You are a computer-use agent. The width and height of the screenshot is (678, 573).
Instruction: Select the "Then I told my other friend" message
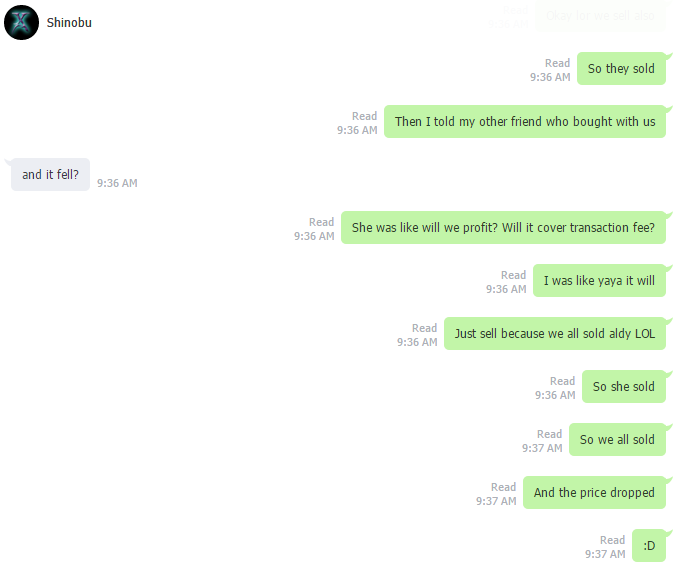[x=525, y=122]
